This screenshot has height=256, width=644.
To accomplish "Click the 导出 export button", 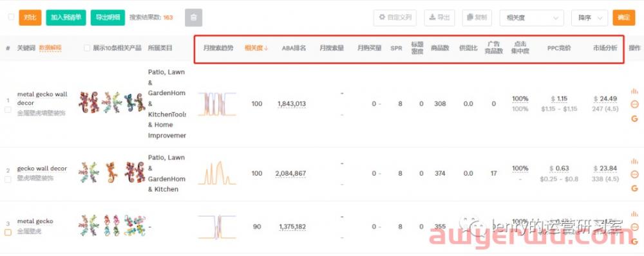I will 439,17.
